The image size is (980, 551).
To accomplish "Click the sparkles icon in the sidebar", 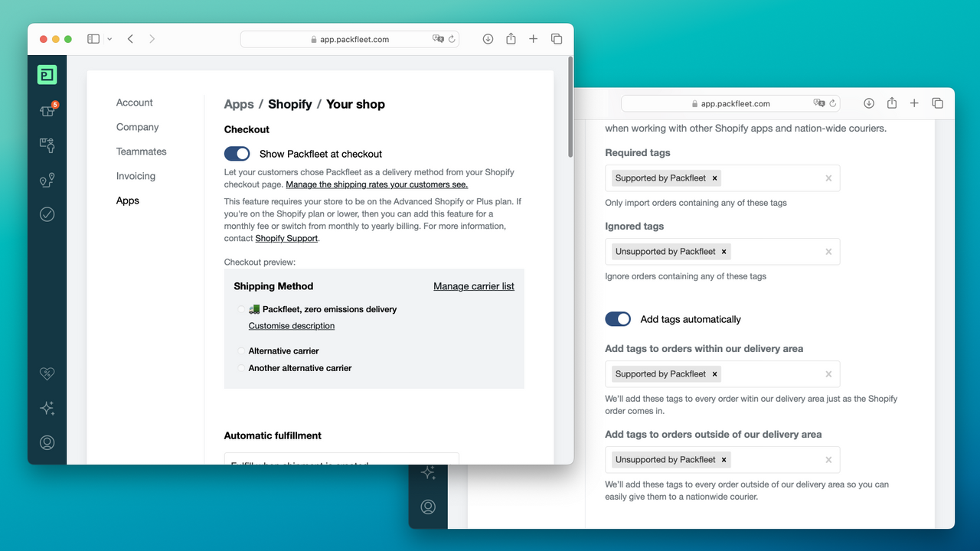I will click(47, 408).
